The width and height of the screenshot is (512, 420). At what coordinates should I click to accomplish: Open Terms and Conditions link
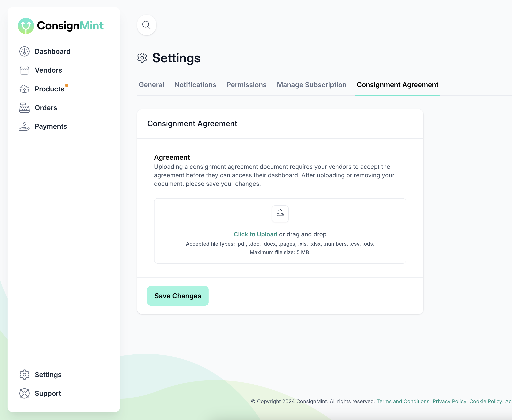pos(404,401)
